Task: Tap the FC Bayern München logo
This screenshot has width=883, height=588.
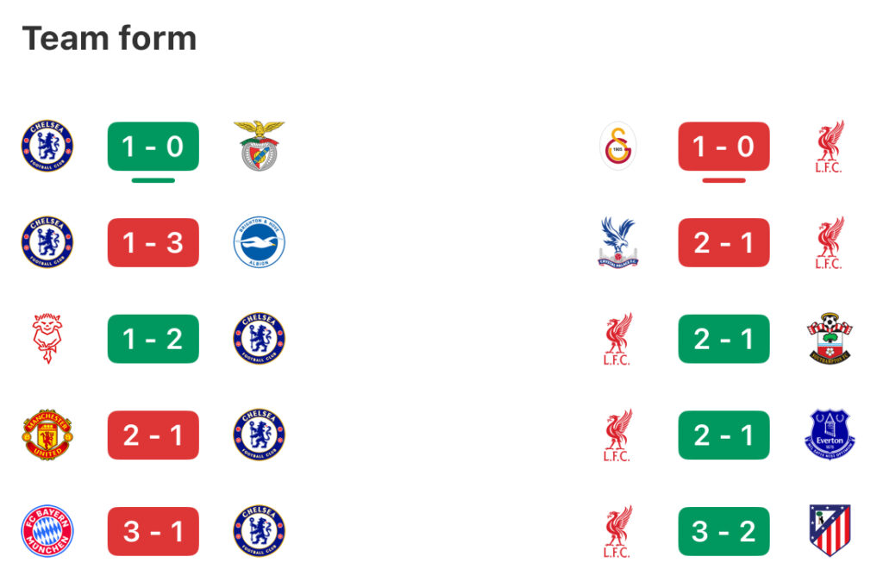Action: 47,531
